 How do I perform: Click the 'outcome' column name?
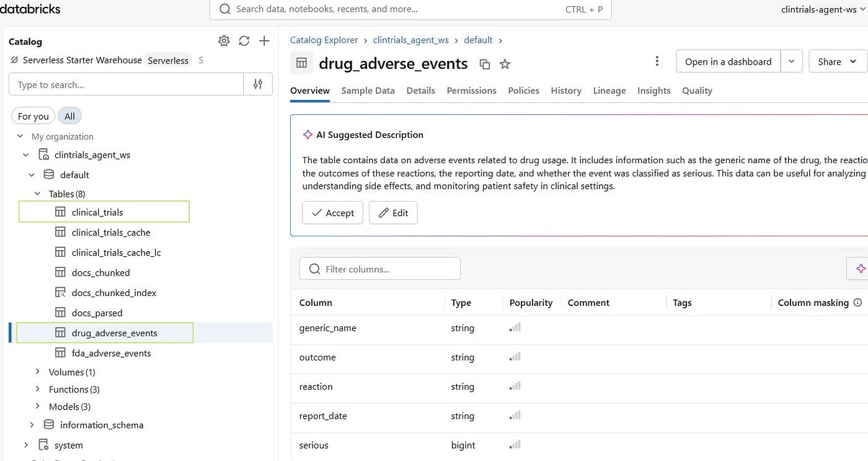317,357
